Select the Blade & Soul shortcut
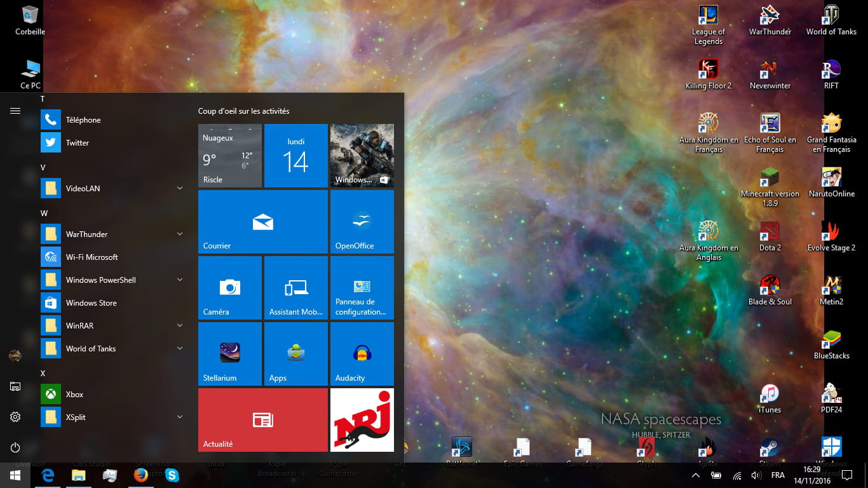The image size is (868, 488). click(770, 290)
